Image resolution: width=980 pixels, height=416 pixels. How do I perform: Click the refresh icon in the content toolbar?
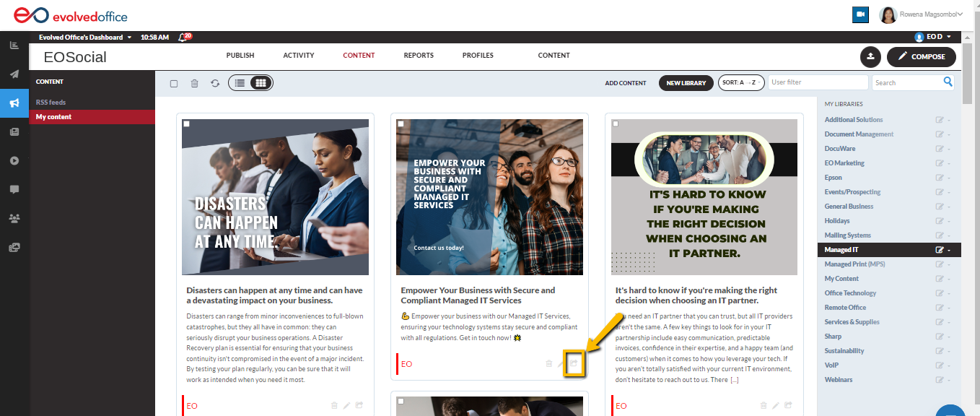[215, 82]
